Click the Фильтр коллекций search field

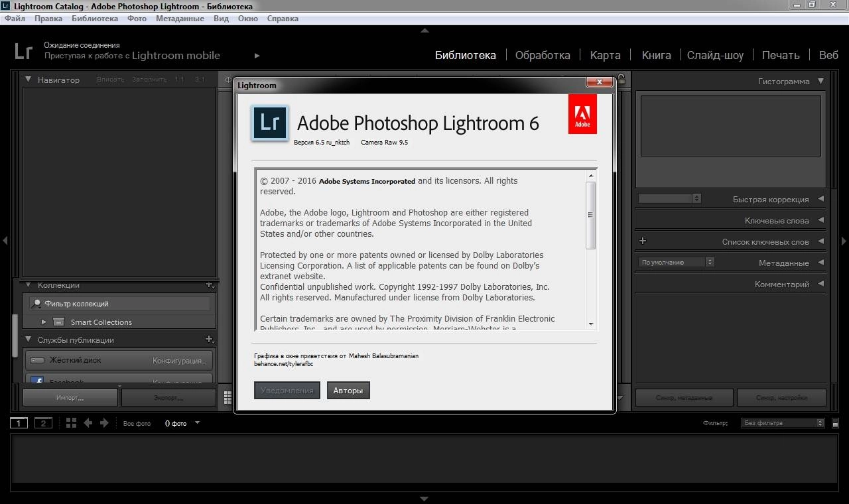coord(120,304)
